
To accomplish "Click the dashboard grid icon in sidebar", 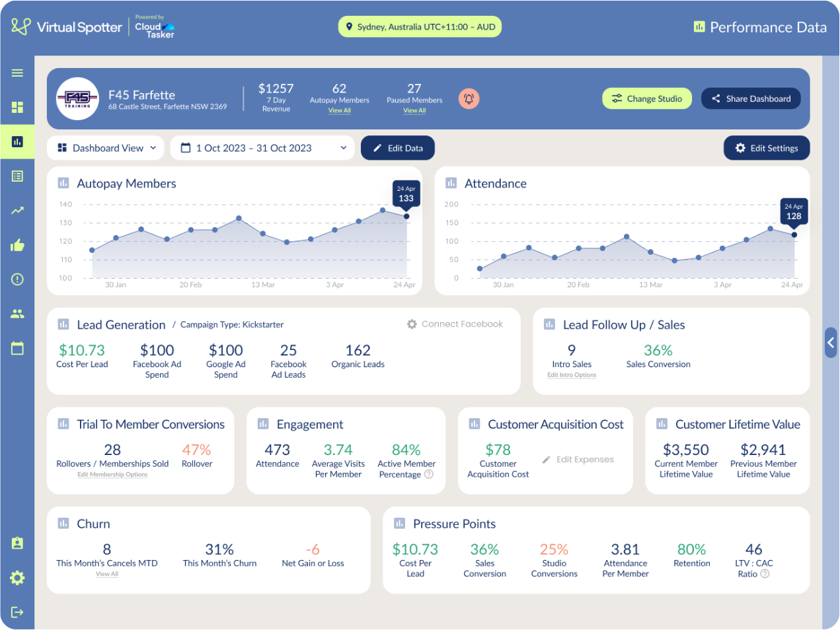I will click(x=17, y=107).
